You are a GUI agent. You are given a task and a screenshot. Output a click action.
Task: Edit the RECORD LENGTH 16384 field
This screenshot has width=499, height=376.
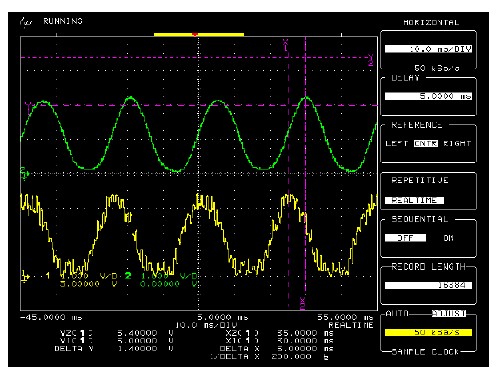coord(428,285)
